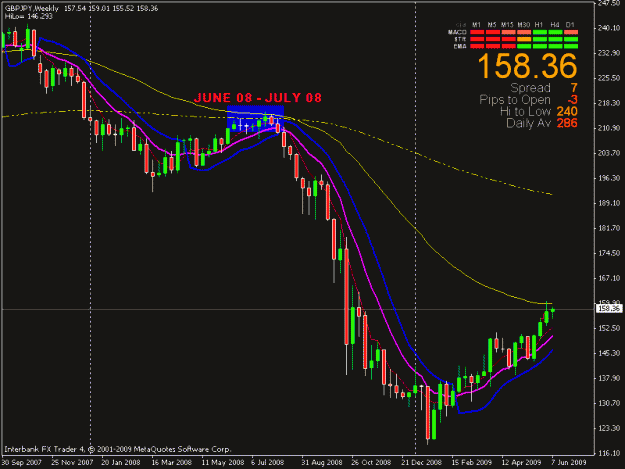Select the red JUNE 08 - JULY 08 annotation

(x=257, y=98)
